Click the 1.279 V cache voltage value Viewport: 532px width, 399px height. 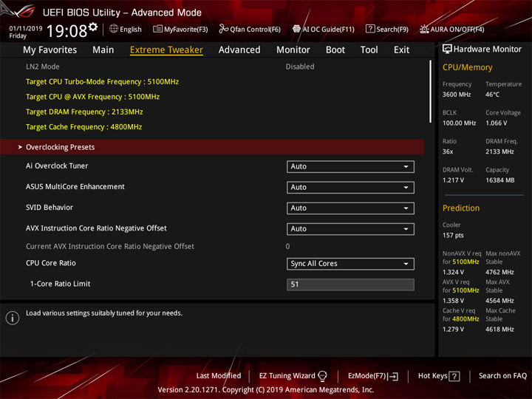pos(453,329)
